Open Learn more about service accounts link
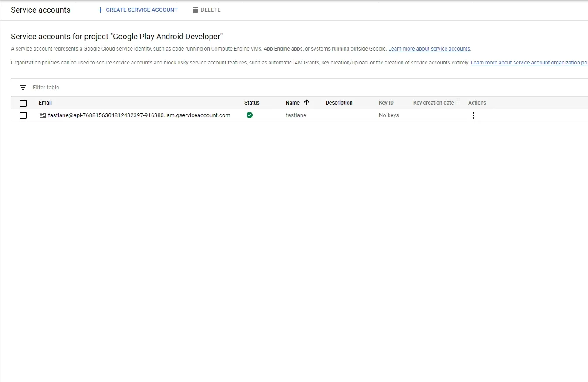The width and height of the screenshot is (588, 382). (430, 49)
